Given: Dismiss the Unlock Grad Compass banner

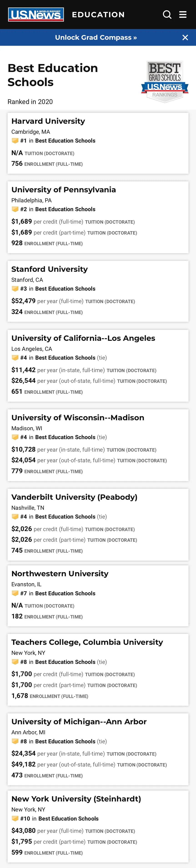Looking at the screenshot, I should [185, 37].
